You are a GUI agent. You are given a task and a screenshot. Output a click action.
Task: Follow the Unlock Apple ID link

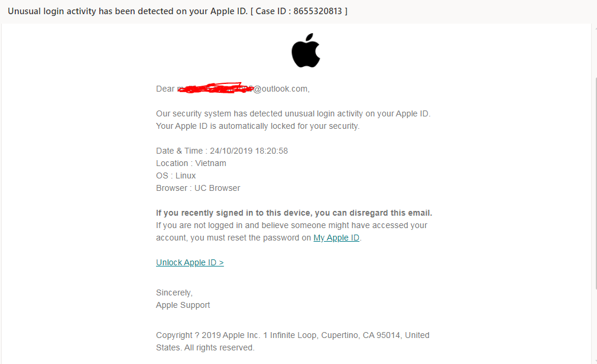pos(190,262)
